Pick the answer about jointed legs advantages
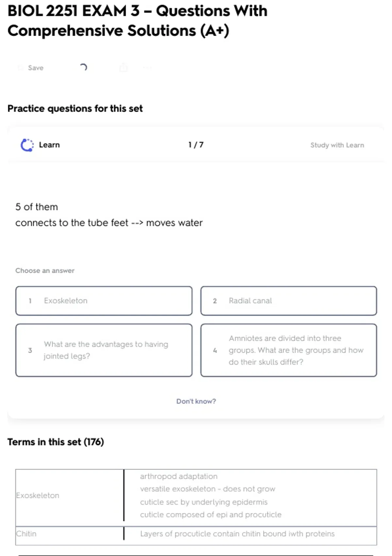The image size is (392, 556). 104,350
